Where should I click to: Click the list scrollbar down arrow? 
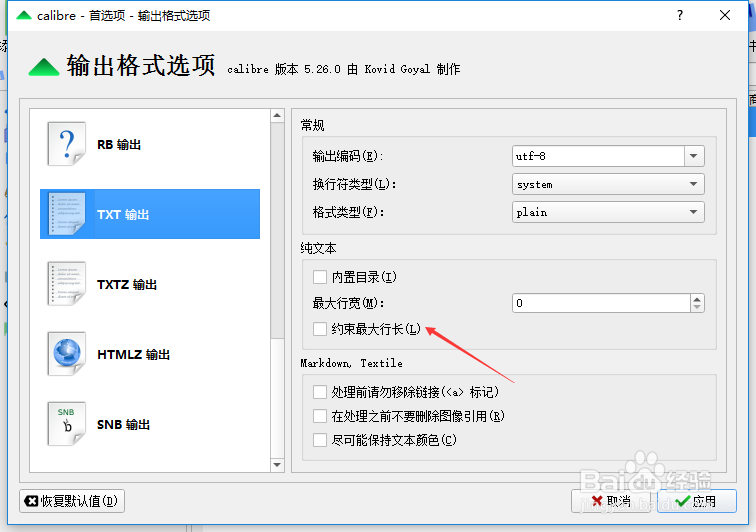pyautogui.click(x=277, y=465)
